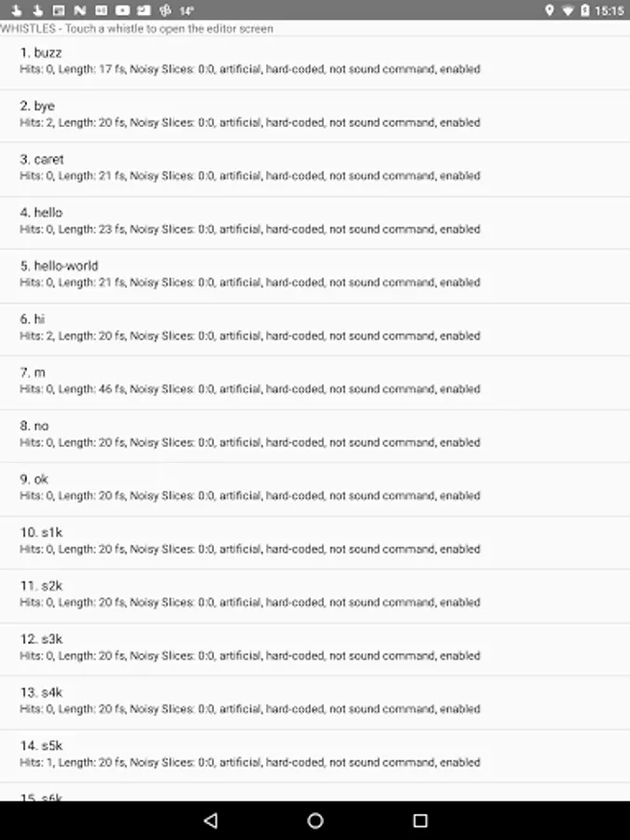630x840 pixels.
Task: Open the s5k whistle with one hit
Action: [x=315, y=756]
